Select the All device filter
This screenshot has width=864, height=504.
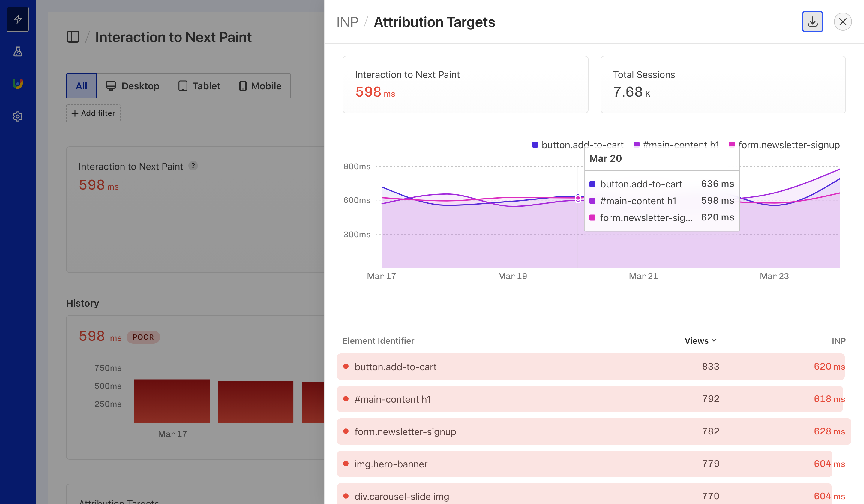[81, 86]
